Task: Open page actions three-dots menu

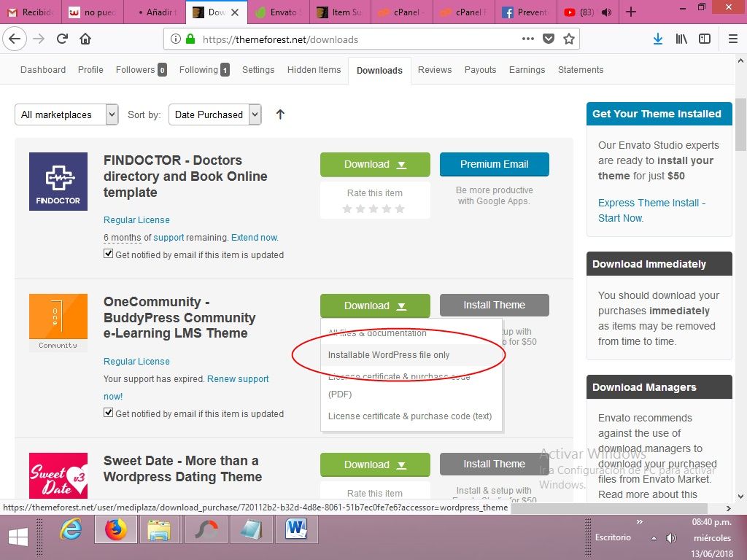Action: click(528, 39)
